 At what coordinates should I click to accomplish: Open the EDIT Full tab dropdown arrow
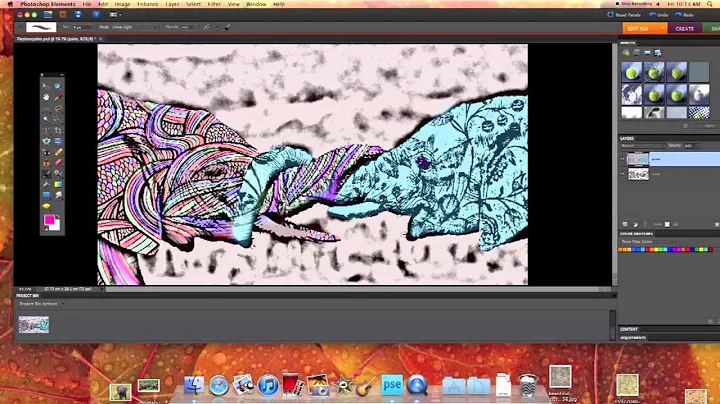click(x=663, y=28)
